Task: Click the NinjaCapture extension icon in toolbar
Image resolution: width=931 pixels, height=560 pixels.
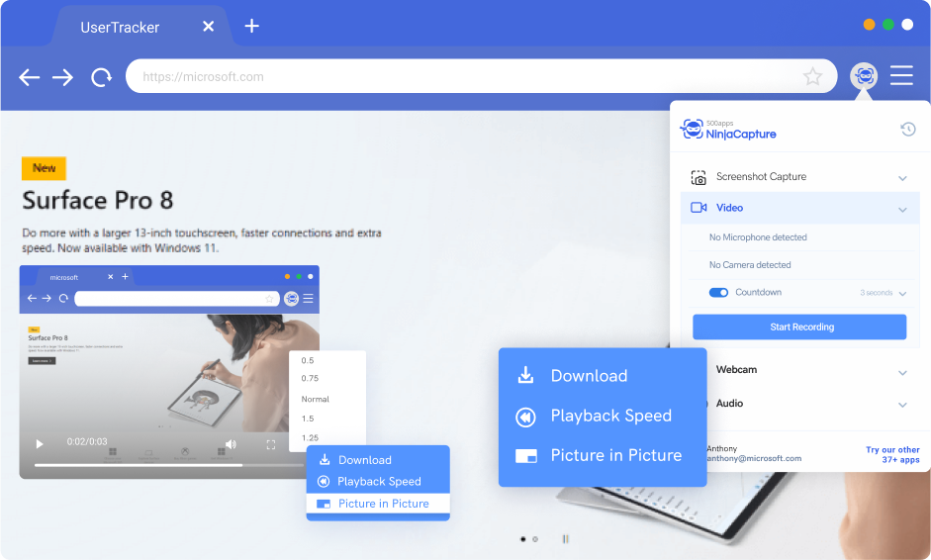Action: (x=864, y=75)
